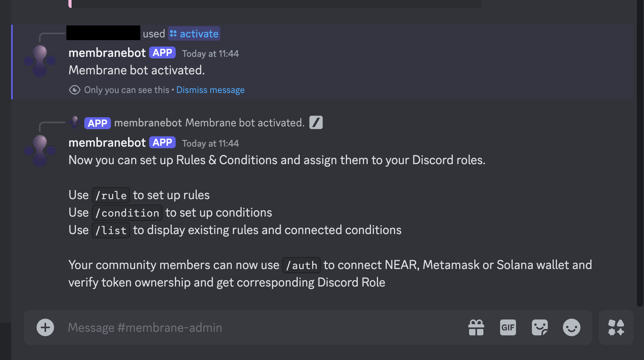
Task: Click the eye icon beside 'Only you can see this'
Action: click(74, 90)
